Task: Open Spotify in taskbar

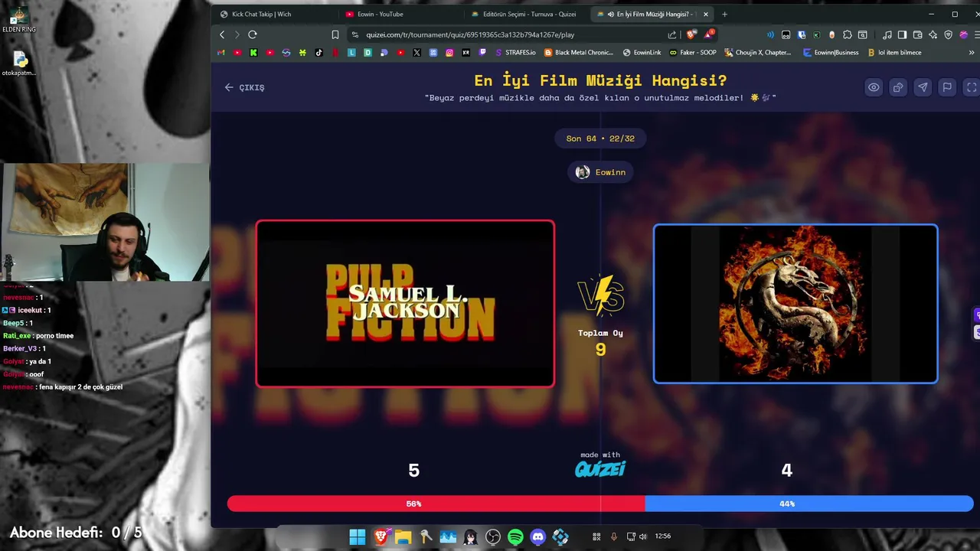Action: 515,536
